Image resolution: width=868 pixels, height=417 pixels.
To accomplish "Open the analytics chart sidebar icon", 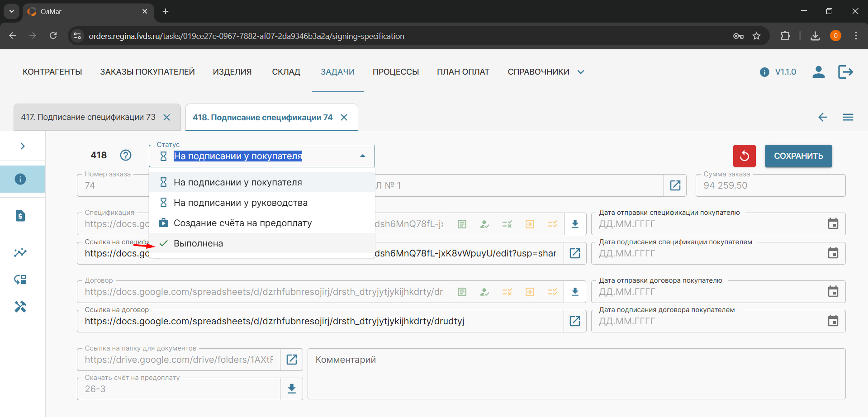I will [x=20, y=252].
